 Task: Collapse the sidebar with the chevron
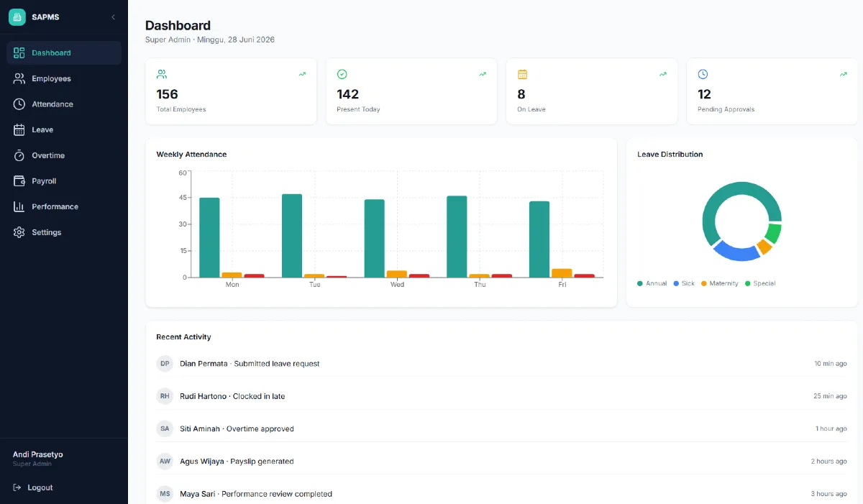(113, 17)
